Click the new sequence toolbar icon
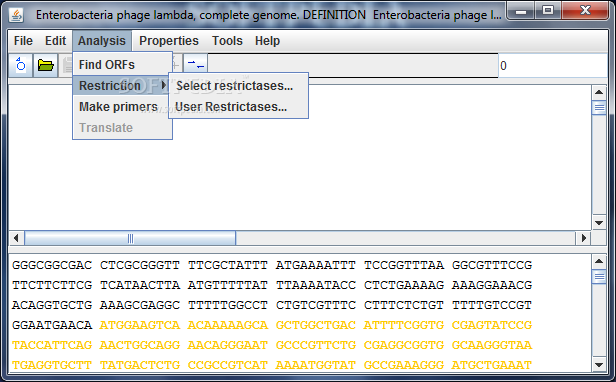This screenshot has width=616, height=382. 21,65
